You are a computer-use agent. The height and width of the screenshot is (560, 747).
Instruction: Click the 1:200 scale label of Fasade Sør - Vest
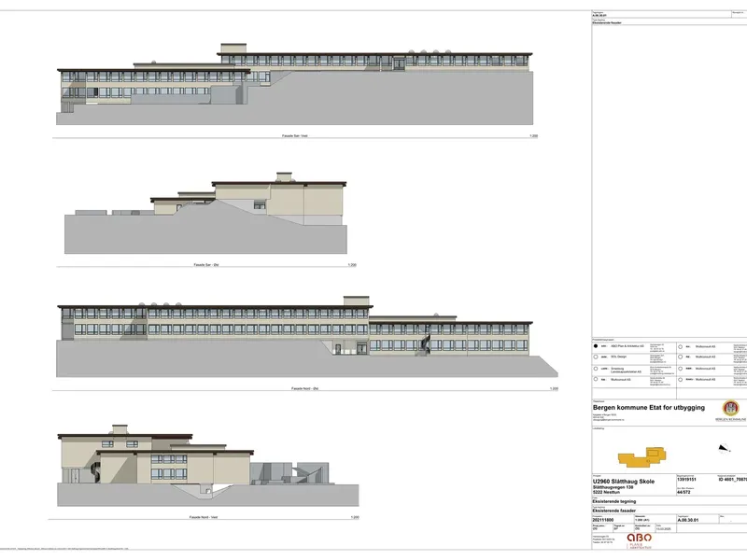[533, 135]
